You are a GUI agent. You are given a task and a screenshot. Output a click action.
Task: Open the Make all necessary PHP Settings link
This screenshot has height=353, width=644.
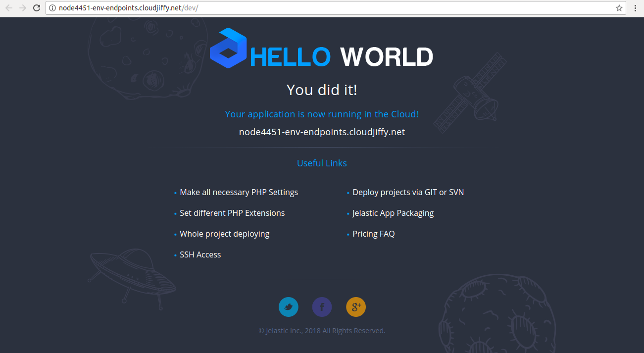click(x=239, y=192)
